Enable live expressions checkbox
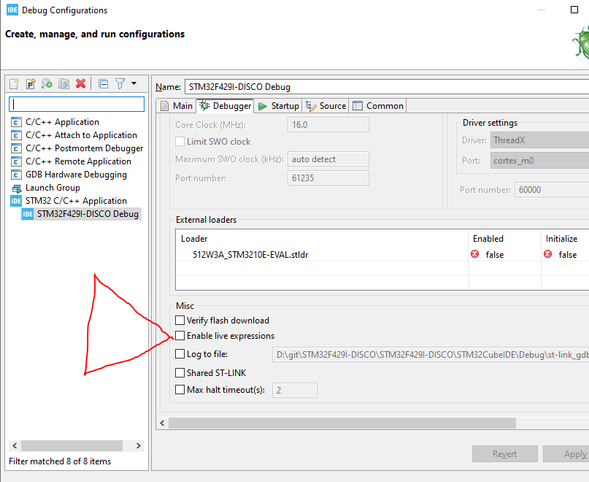Screen dimensions: 589x482 (180, 335)
